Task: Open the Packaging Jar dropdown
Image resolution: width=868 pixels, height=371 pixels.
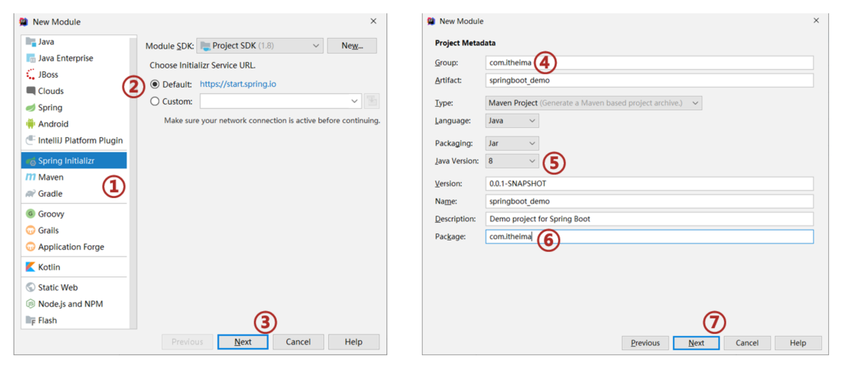Action: coord(512,143)
